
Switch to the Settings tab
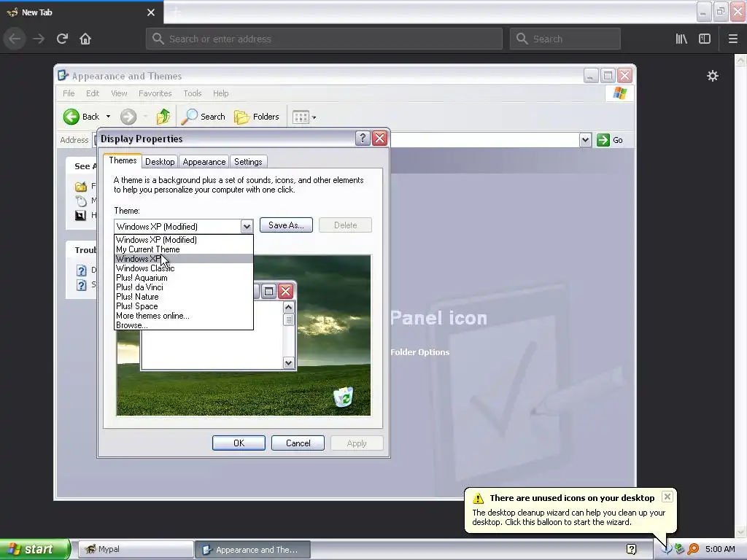click(248, 162)
